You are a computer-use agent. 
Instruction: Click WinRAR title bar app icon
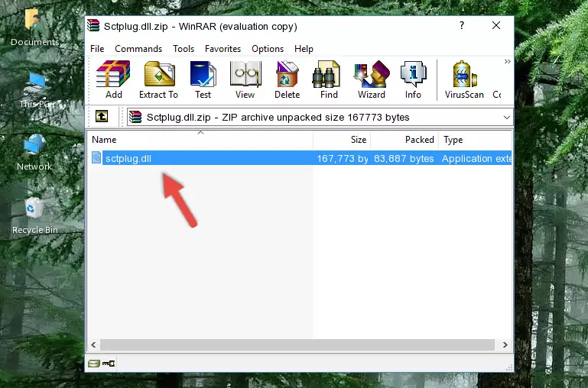(x=93, y=25)
